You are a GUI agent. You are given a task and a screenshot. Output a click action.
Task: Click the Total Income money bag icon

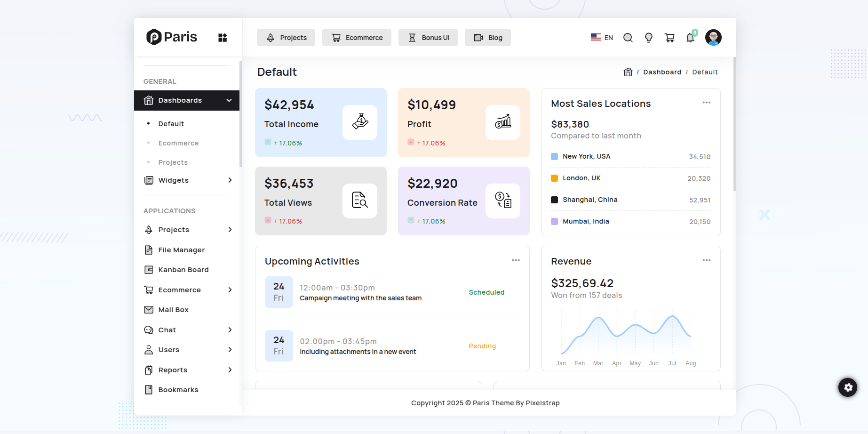click(x=360, y=122)
